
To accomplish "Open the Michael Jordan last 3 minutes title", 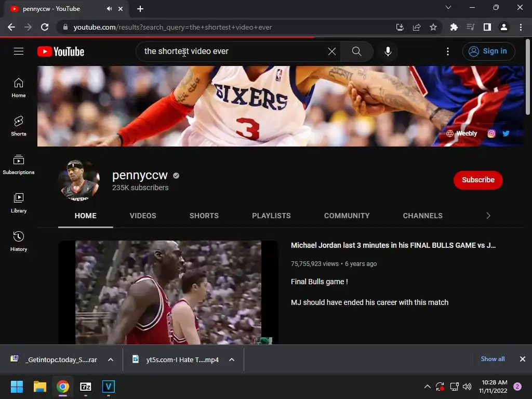I will click(x=393, y=245).
